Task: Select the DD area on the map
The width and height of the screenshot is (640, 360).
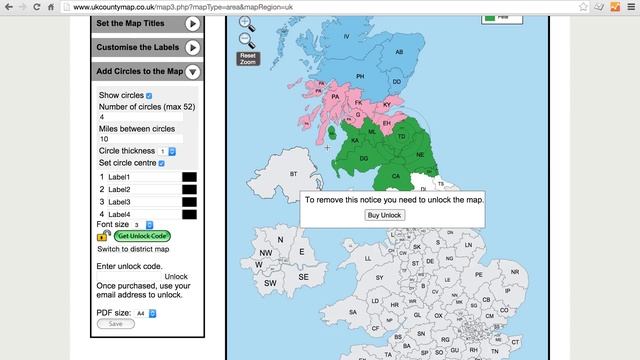Action: 397,82
